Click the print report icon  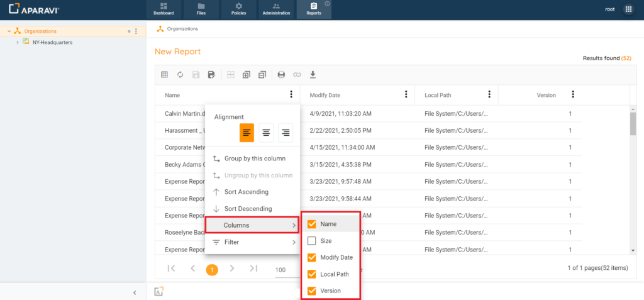[x=281, y=75]
